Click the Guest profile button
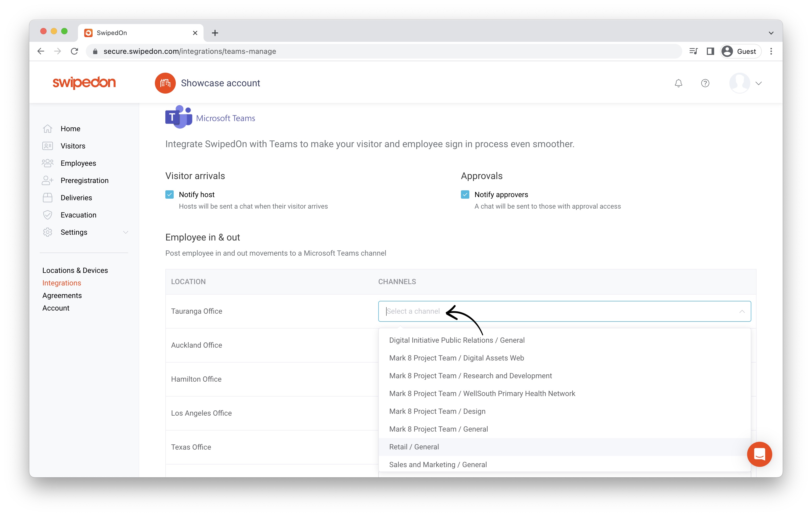The width and height of the screenshot is (812, 516). click(x=741, y=51)
